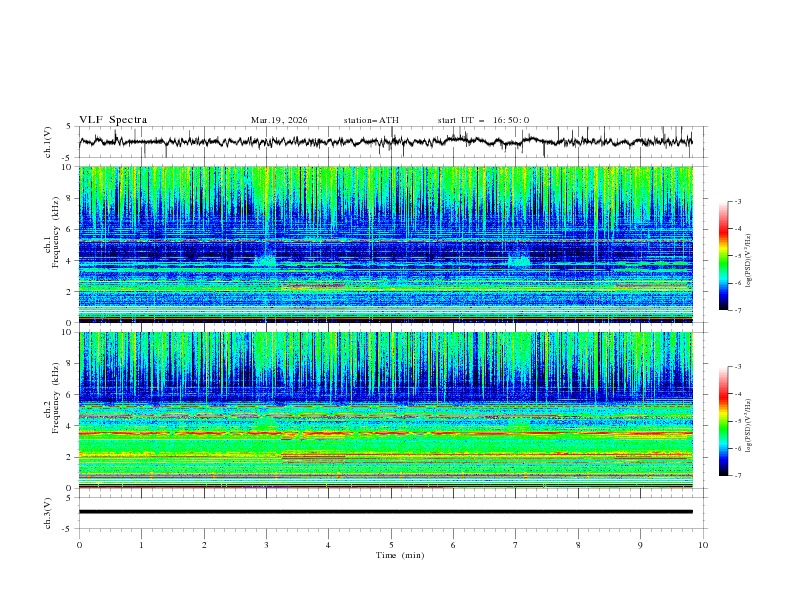Click the "8" kHz tick of ch.2 spectrogram

coord(70,364)
